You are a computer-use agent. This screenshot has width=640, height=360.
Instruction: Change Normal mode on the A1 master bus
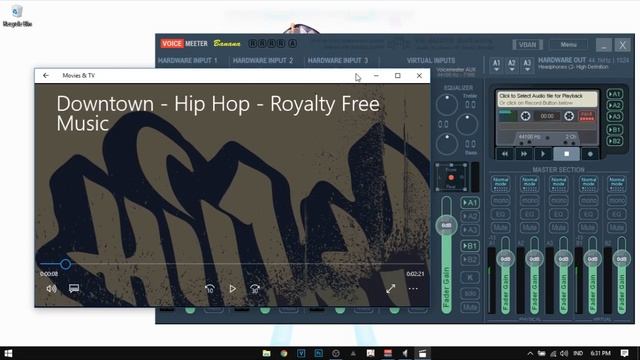point(500,184)
